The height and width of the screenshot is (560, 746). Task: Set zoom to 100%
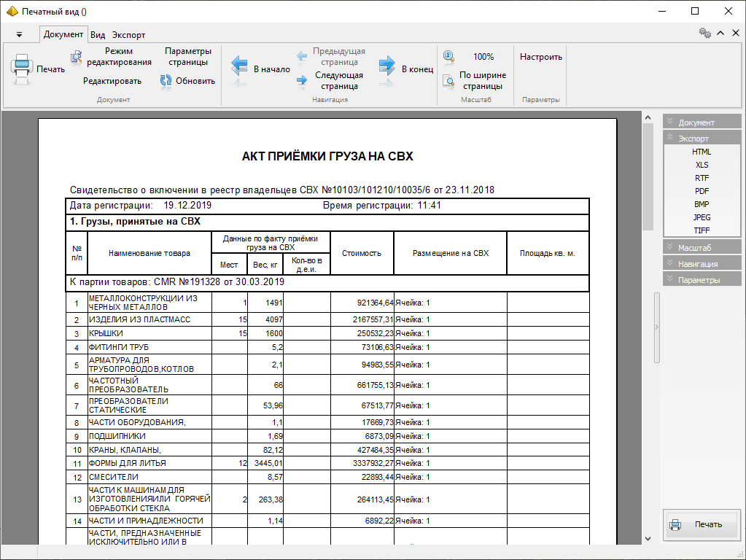click(x=483, y=57)
